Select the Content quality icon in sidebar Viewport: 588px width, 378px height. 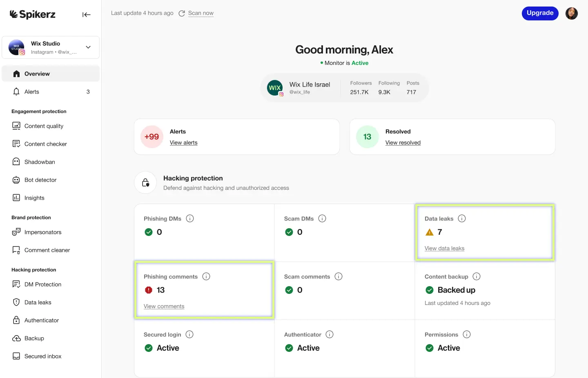pos(16,126)
